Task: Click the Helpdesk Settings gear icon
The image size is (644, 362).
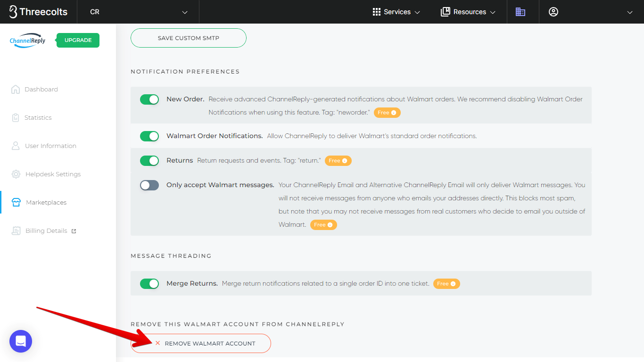Action: (x=16, y=174)
